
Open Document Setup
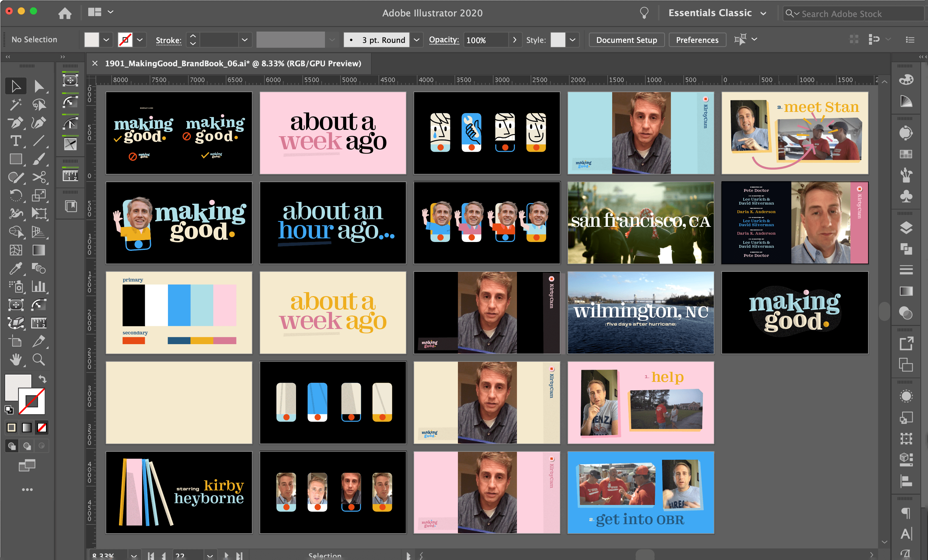click(x=626, y=40)
